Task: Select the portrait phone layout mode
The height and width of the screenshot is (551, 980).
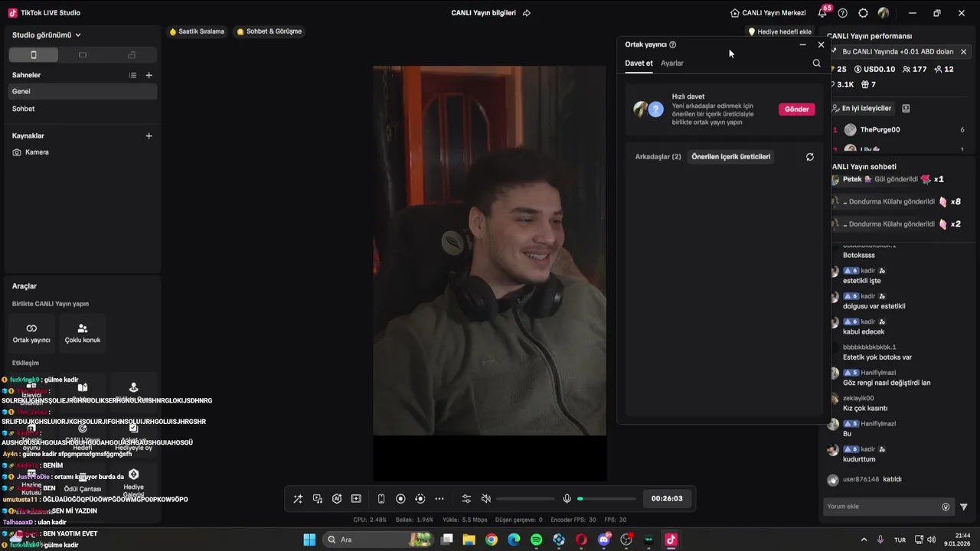Action: (x=34, y=55)
